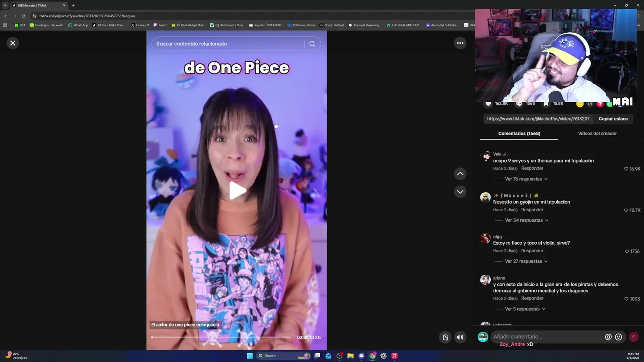Open ChatGPT app from the taskbar

pos(383,356)
